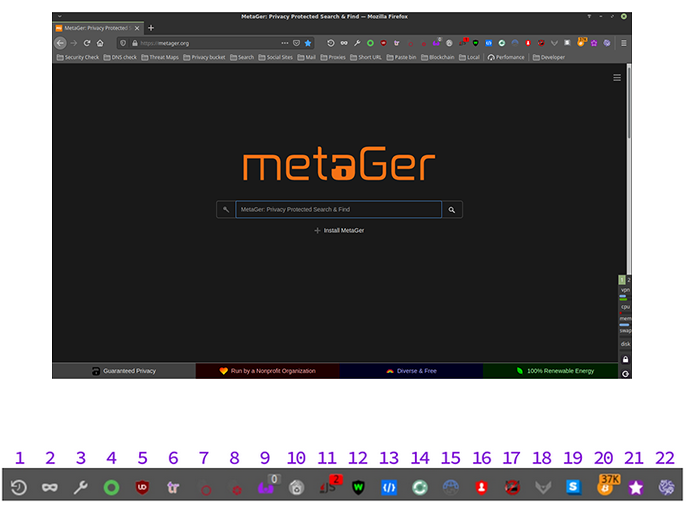Viewport: 694px width, 512px height.
Task: Close the MetaGer tab
Action: (137, 28)
